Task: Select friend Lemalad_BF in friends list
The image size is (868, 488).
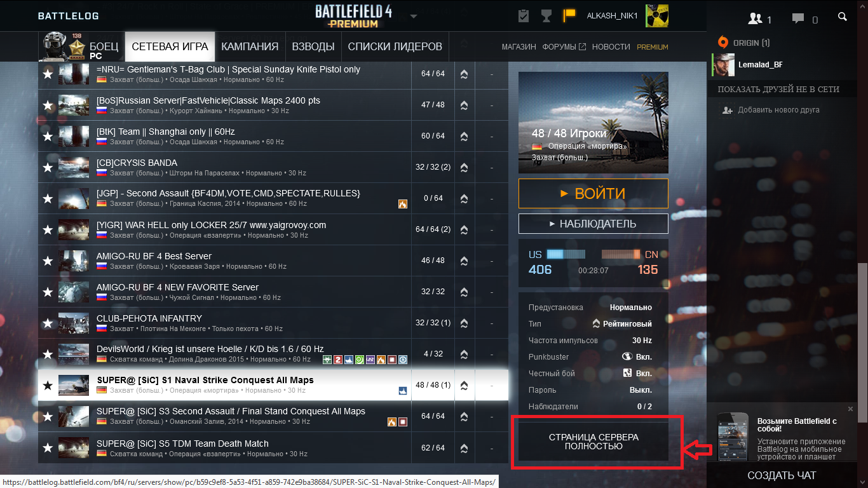Action: [x=782, y=65]
